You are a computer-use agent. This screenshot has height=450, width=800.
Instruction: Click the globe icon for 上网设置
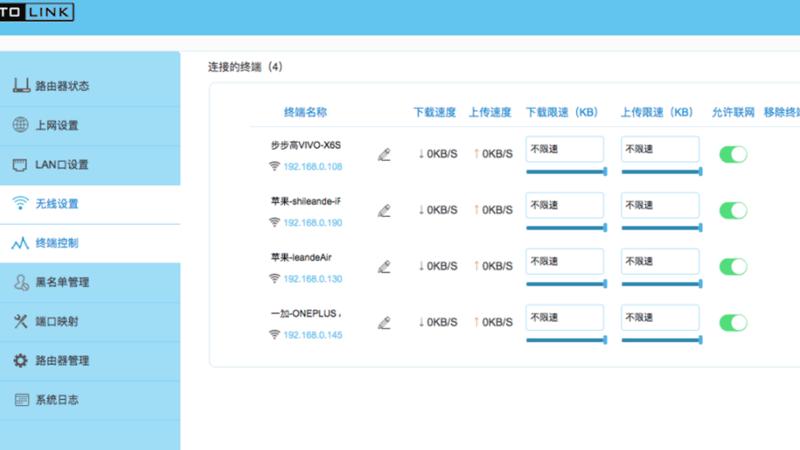coord(20,124)
